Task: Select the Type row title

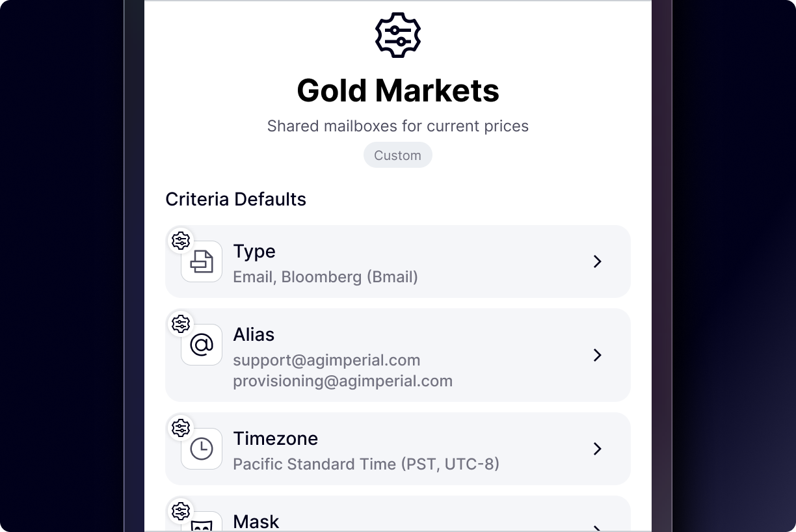Action: point(254,251)
